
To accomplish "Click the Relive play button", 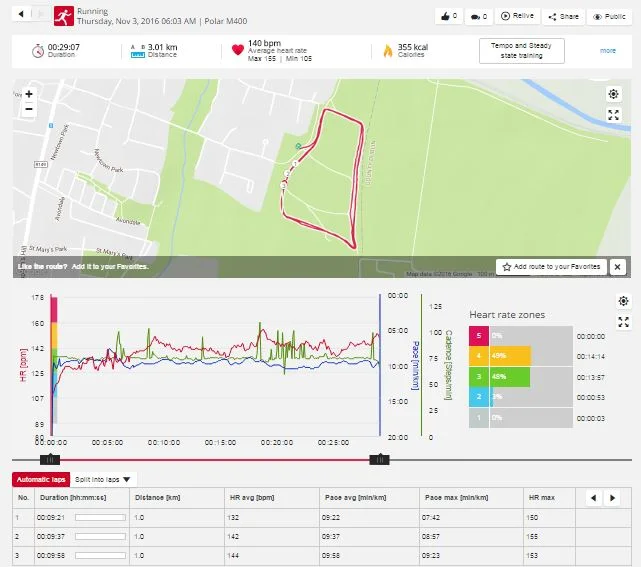I will [519, 16].
